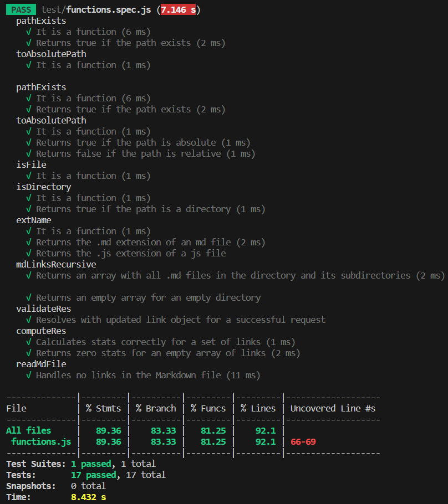The height and width of the screenshot is (504, 448).
Task: Select 'Returns an empty array for an empty directory'
Action: (143, 297)
